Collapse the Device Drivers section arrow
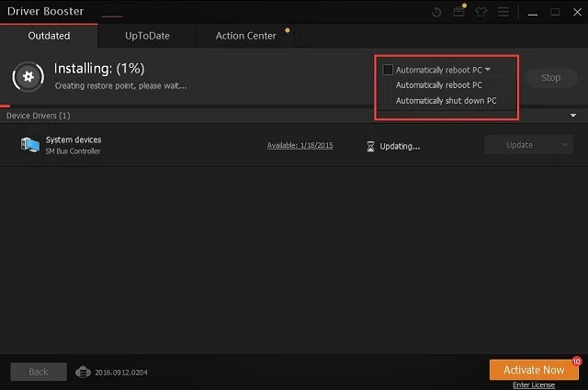Viewport: 588px width, 390px height. (x=573, y=116)
